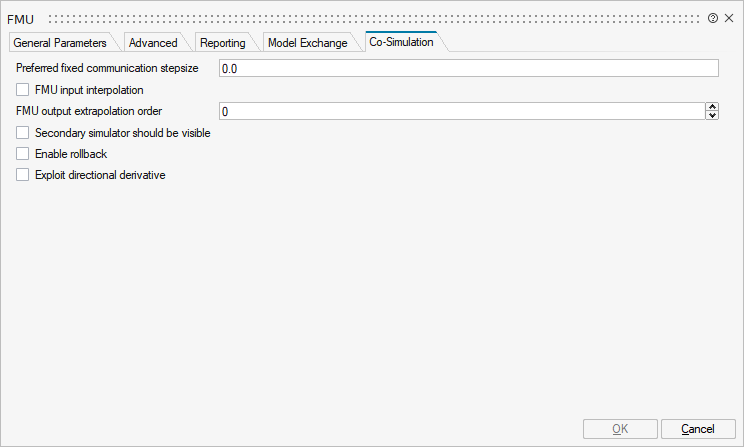Select the Model Exchange tab
Screen dimensions: 744x447
pos(307,43)
